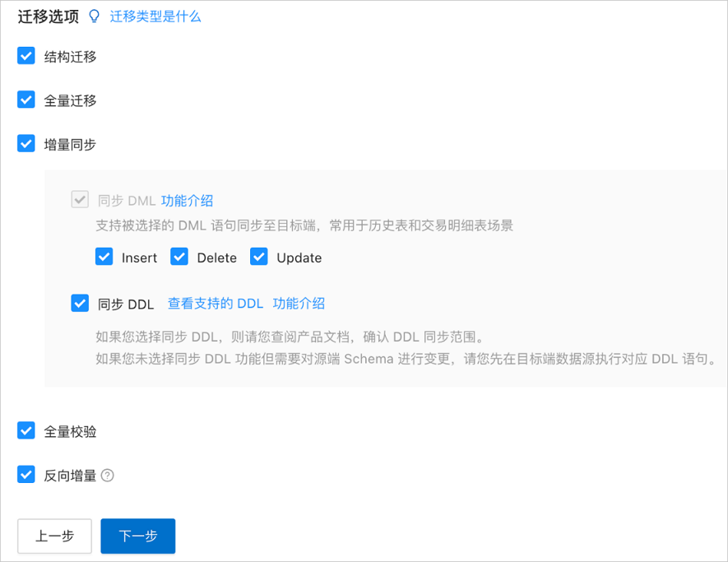
Task: Uncheck the 反向增量 checkbox
Action: 26,475
